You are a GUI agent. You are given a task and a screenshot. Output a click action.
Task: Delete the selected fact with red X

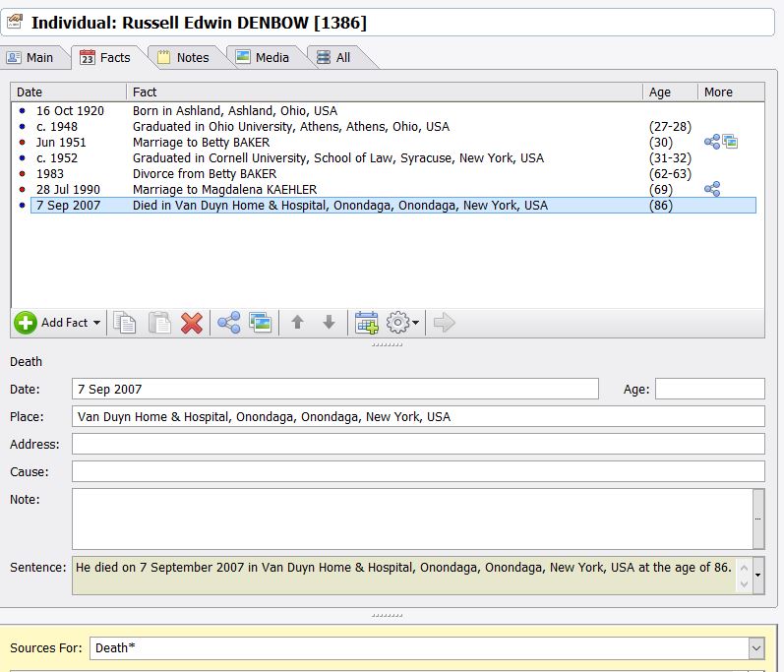click(192, 323)
